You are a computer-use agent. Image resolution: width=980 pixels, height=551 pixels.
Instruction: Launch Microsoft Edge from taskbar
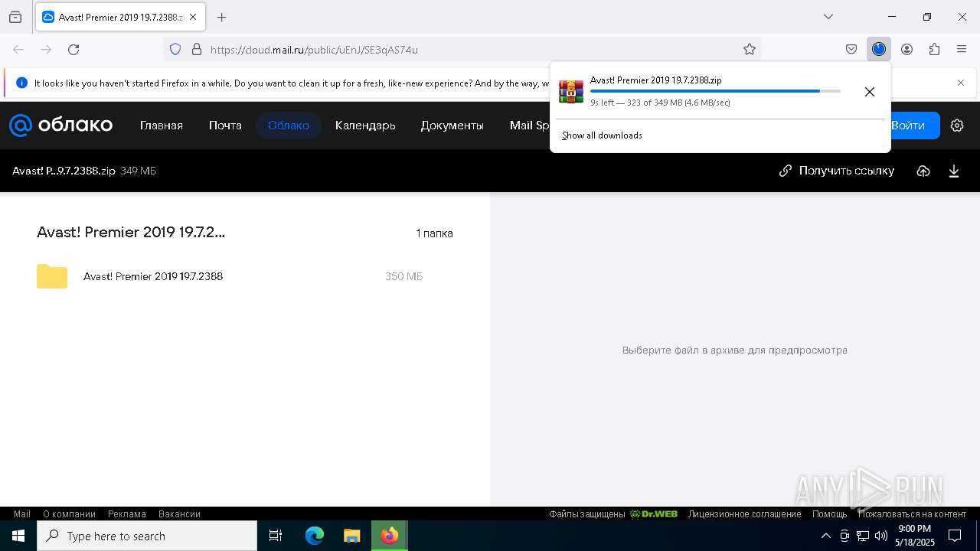(x=315, y=536)
